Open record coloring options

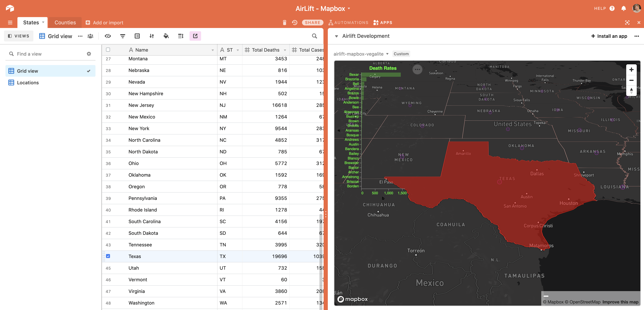pyautogui.click(x=166, y=36)
